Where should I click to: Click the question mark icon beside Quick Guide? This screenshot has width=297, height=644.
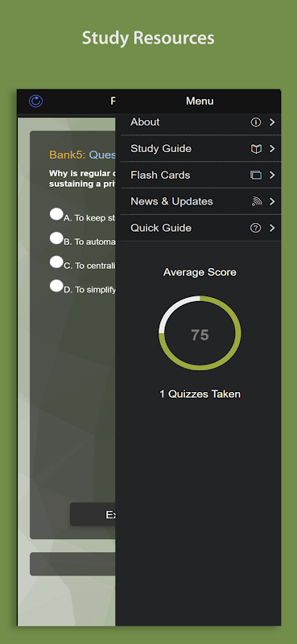point(255,228)
